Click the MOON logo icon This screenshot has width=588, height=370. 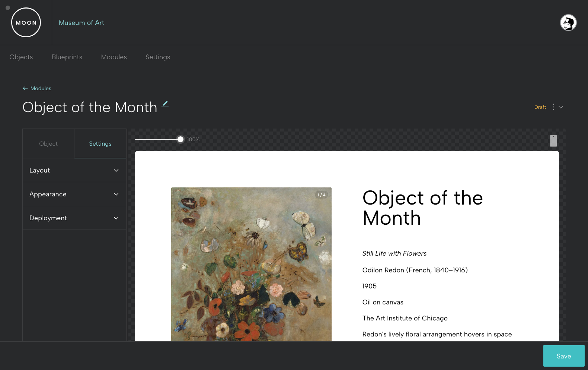click(x=26, y=22)
